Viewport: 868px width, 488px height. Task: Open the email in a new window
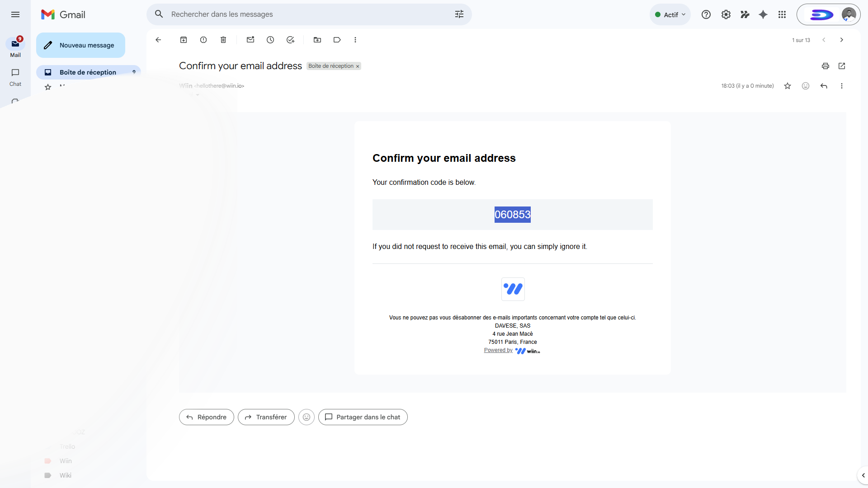842,66
